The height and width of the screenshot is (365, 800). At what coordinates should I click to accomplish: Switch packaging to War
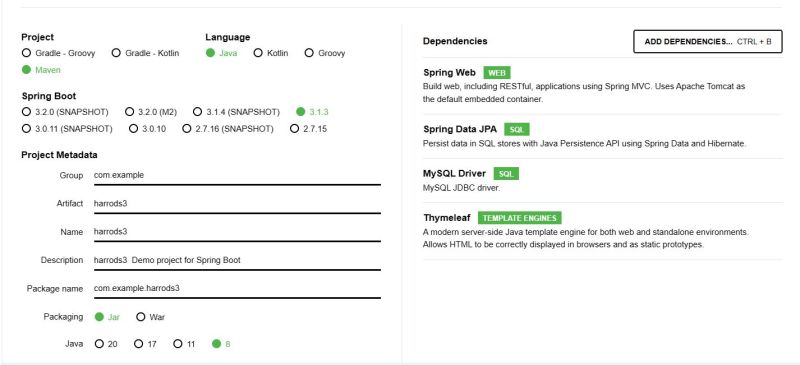tap(151, 317)
